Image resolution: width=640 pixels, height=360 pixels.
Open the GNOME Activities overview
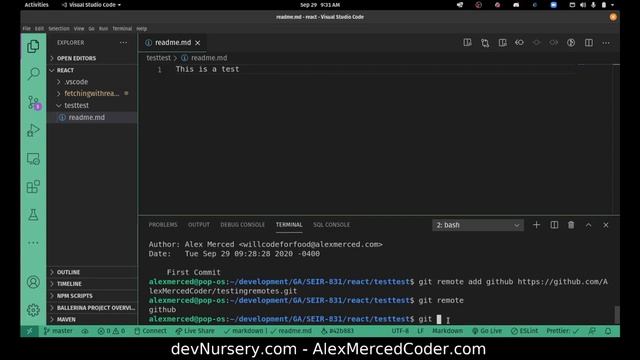tap(36, 5)
